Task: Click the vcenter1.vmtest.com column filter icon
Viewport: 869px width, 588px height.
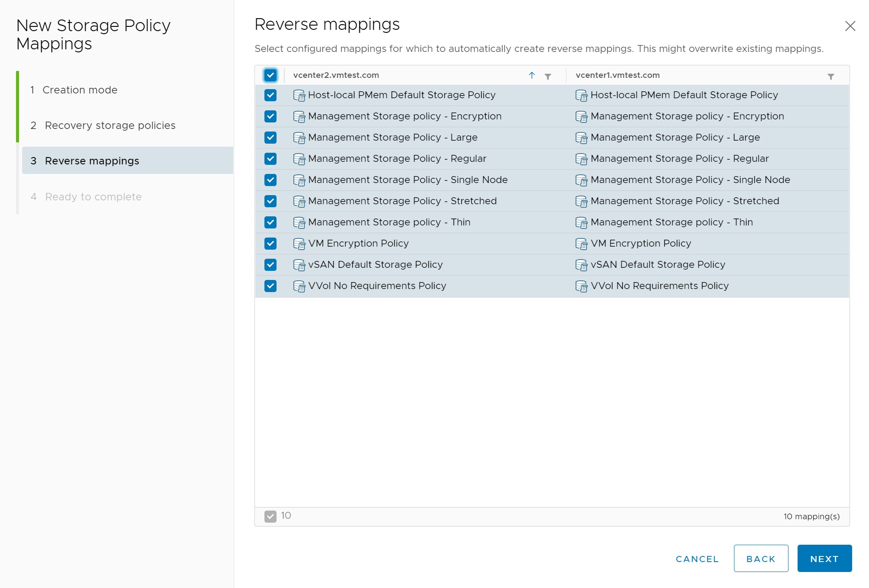Action: (830, 77)
